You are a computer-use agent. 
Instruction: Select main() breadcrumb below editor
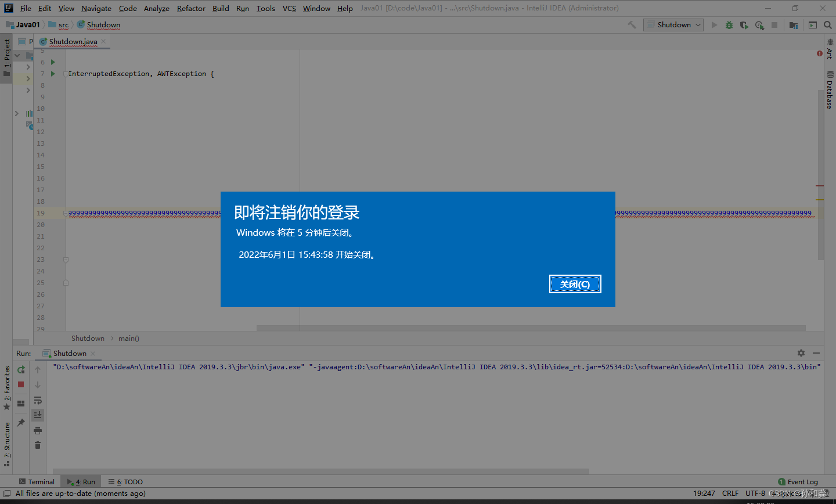(x=129, y=338)
